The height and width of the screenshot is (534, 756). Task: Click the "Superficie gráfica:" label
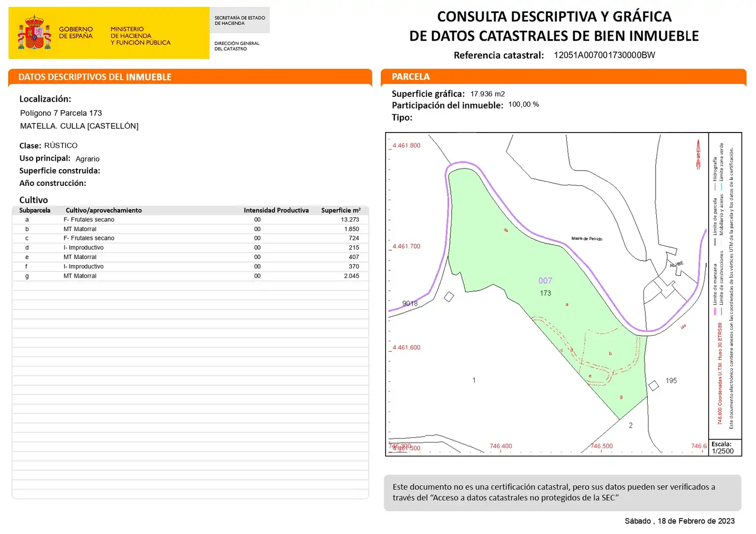(x=428, y=93)
